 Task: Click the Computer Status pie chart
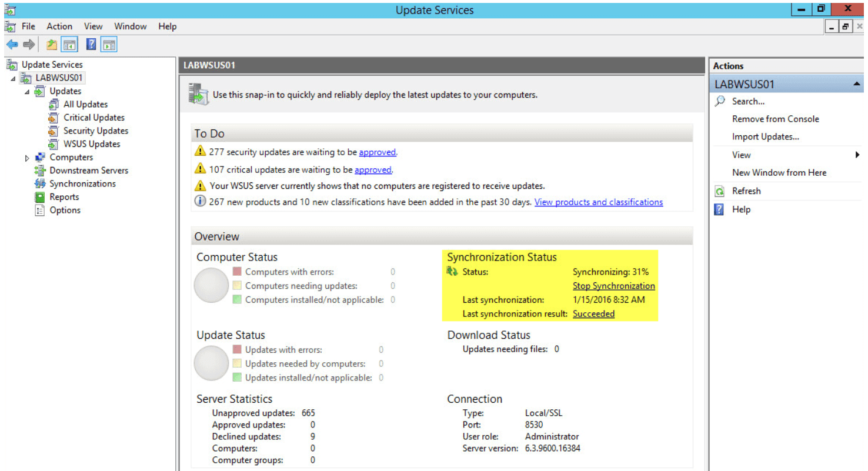pos(211,285)
